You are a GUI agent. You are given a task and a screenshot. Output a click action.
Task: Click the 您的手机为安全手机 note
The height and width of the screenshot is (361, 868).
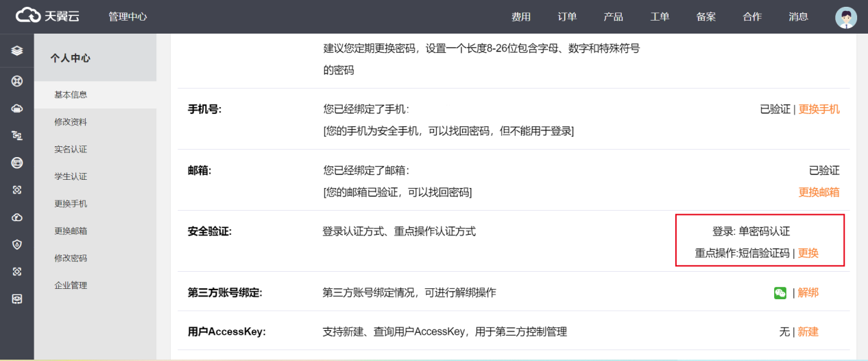pos(448,130)
